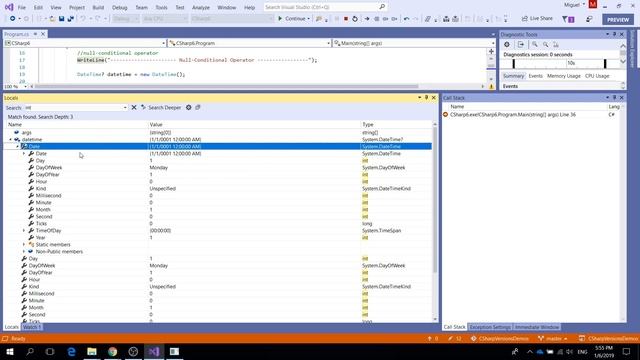
Task: Click the Undo icon in toolbar
Action: (x=83, y=19)
